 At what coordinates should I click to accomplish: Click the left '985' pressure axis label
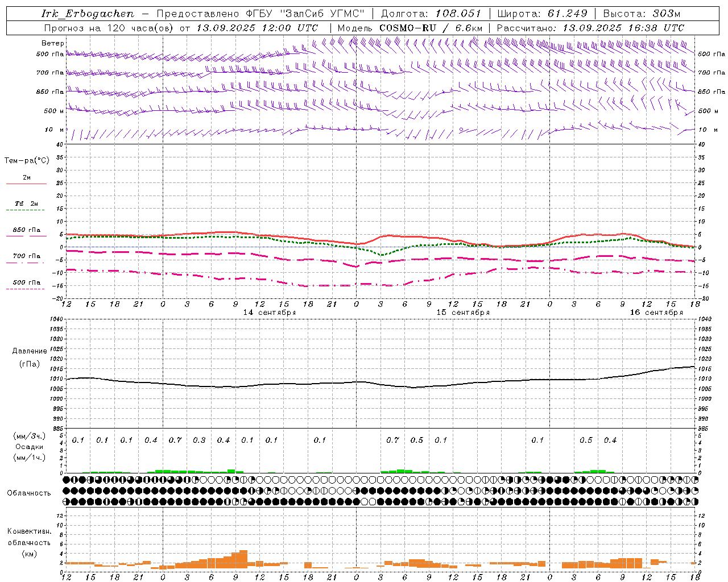[57, 429]
